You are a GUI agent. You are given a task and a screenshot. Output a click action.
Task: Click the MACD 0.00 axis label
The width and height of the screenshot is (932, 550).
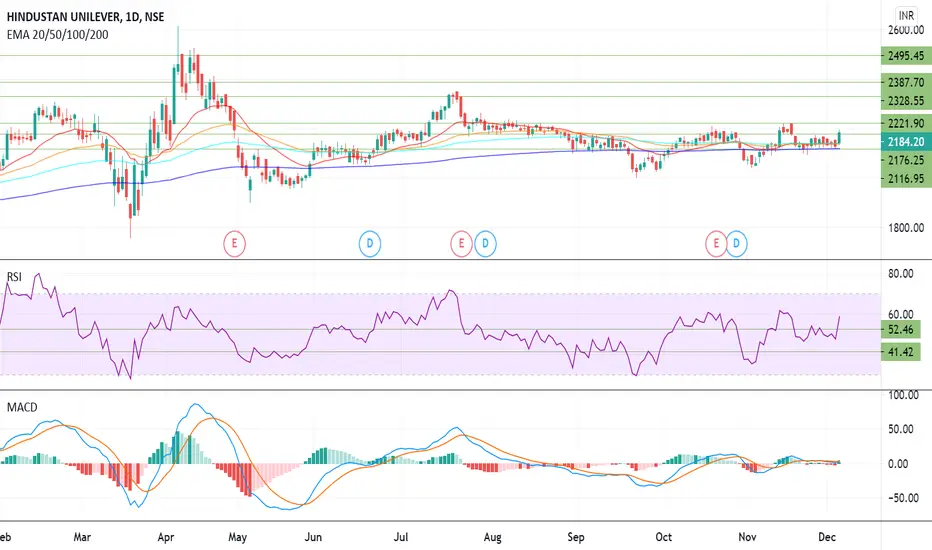pyautogui.click(x=898, y=464)
